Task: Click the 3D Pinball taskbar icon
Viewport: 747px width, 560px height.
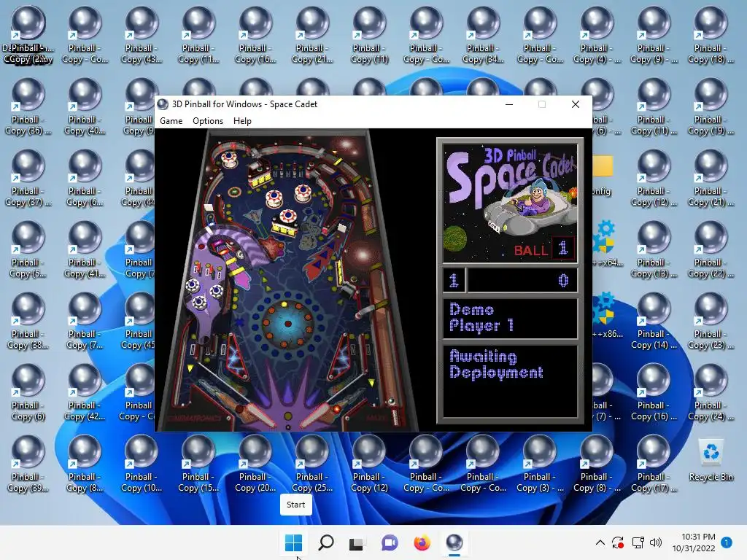Action: pos(454,542)
